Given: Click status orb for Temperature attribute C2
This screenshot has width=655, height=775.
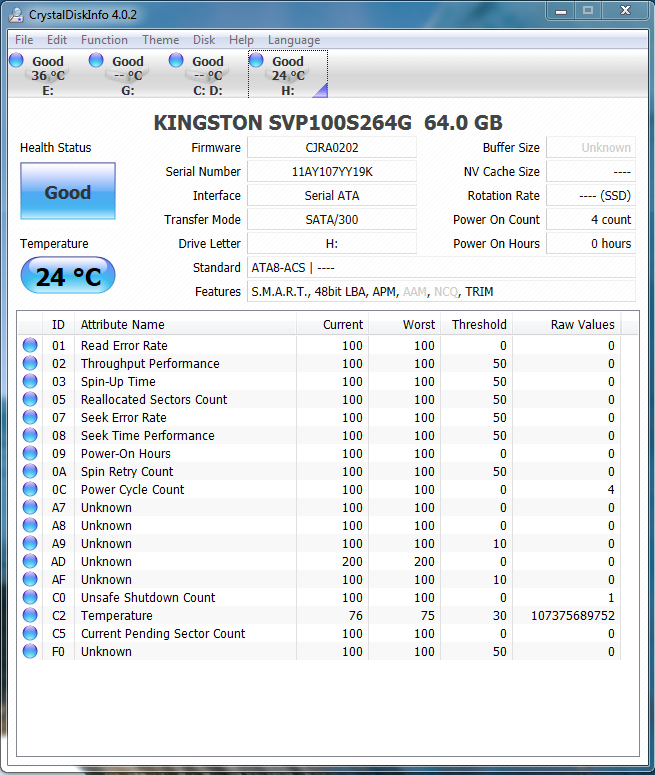Looking at the screenshot, I should point(30,615).
